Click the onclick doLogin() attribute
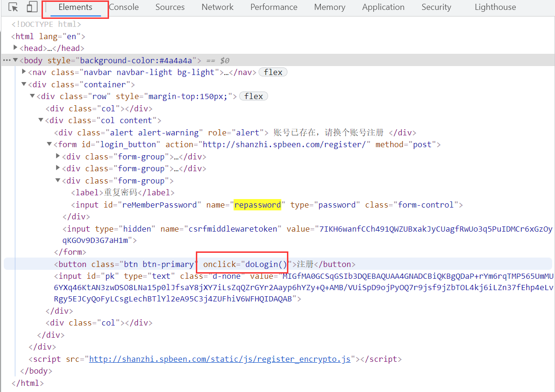 (247, 264)
